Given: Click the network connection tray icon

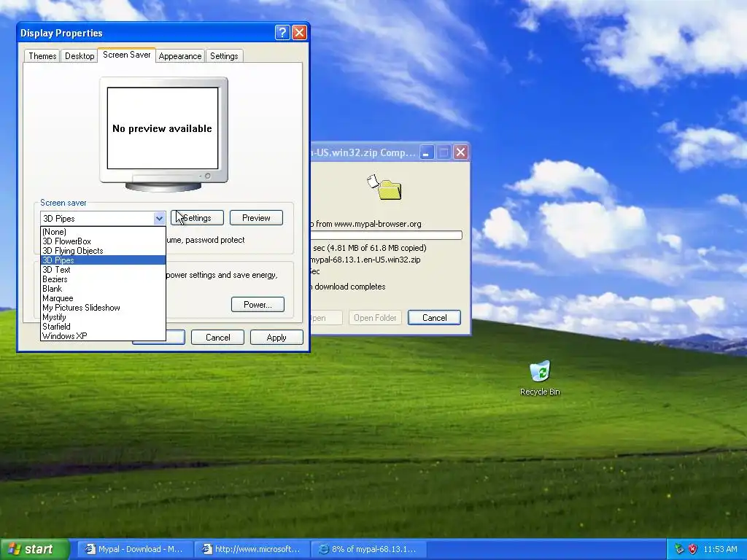Looking at the screenshot, I should pos(679,549).
